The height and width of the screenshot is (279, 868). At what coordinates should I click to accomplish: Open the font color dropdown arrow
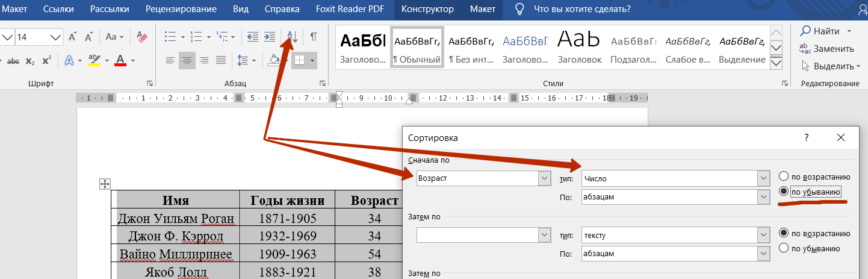coord(132,60)
